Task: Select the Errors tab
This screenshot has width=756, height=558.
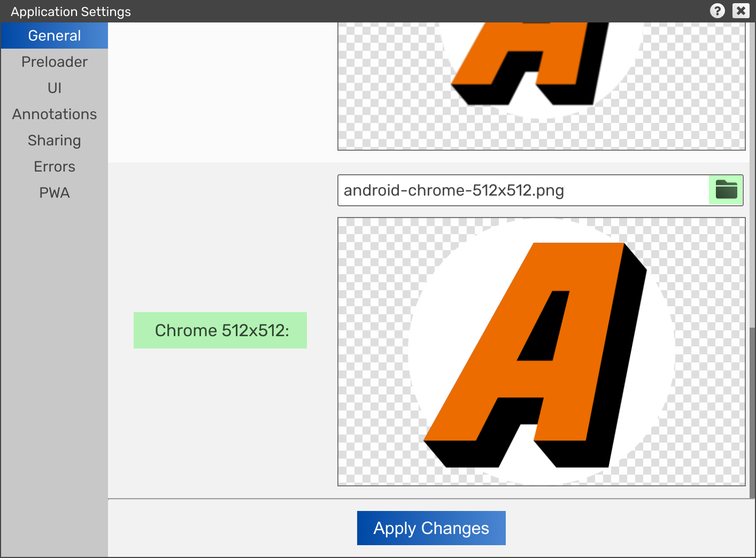Action: pos(55,167)
